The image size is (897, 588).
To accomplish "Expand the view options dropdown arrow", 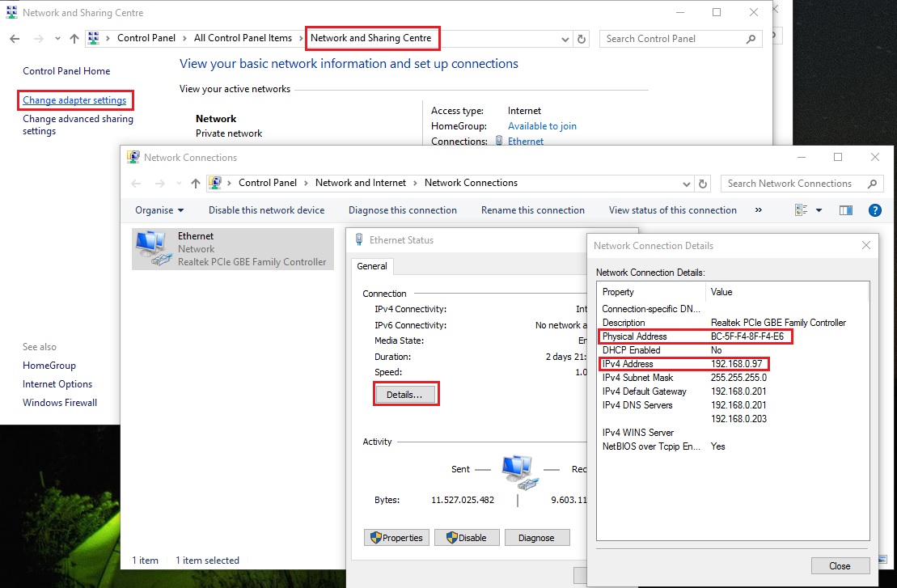I will pos(819,210).
